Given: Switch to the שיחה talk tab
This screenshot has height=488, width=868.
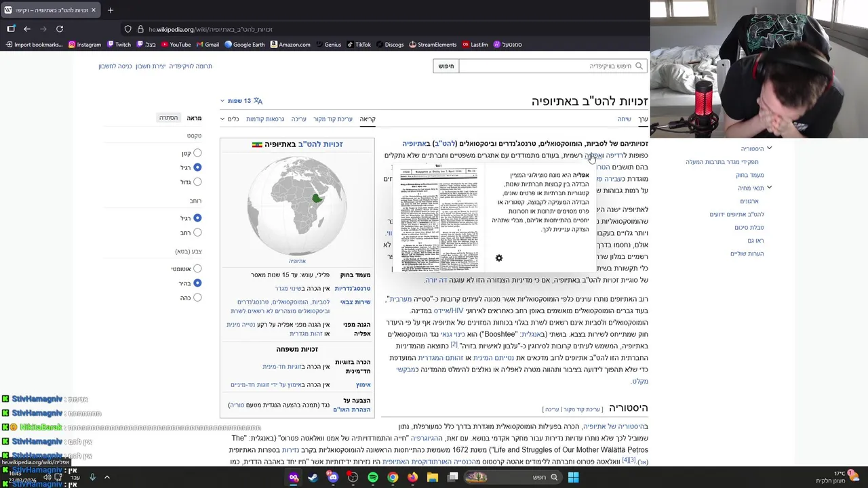Looking at the screenshot, I should 625,119.
